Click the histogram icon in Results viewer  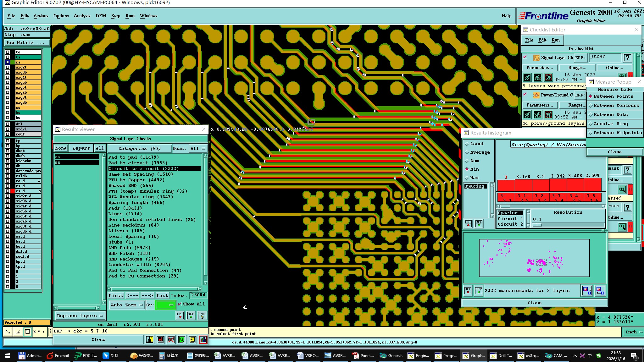pos(203,340)
